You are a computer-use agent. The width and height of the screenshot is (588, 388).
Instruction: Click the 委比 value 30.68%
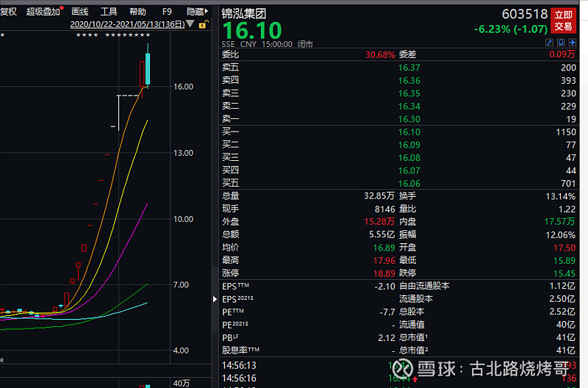[380, 54]
